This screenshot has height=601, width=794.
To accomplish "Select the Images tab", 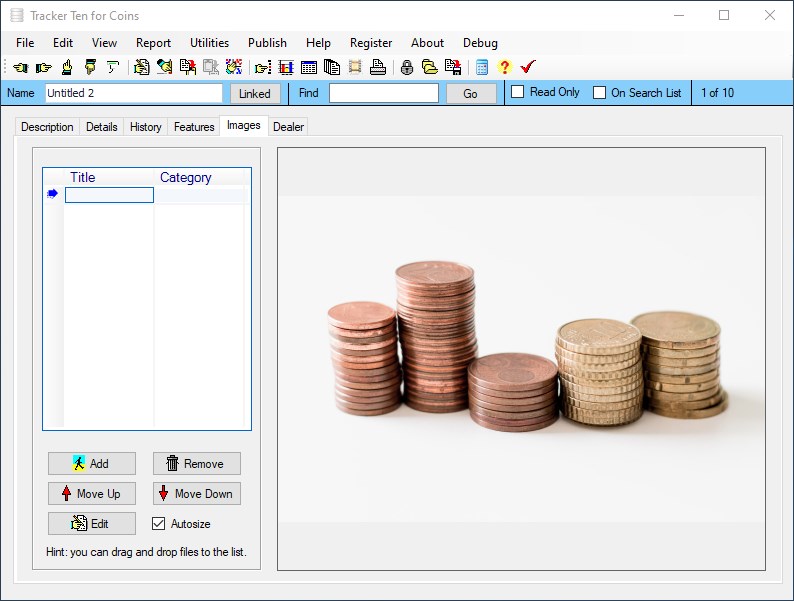I will coord(244,125).
